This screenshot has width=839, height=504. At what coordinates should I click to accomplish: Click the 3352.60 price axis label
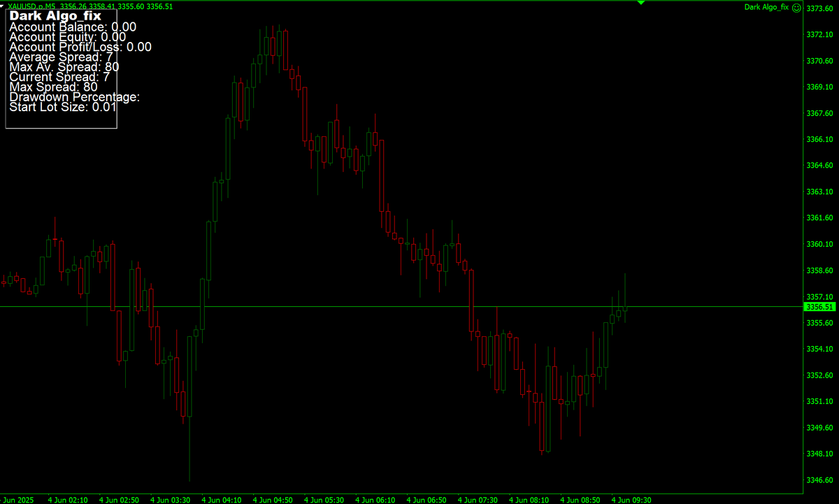pos(819,375)
